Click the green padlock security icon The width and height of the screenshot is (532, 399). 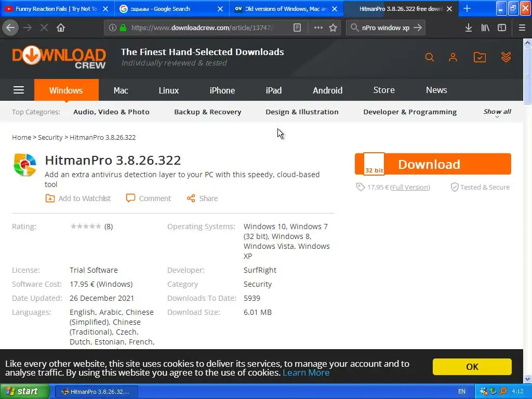coord(123,28)
